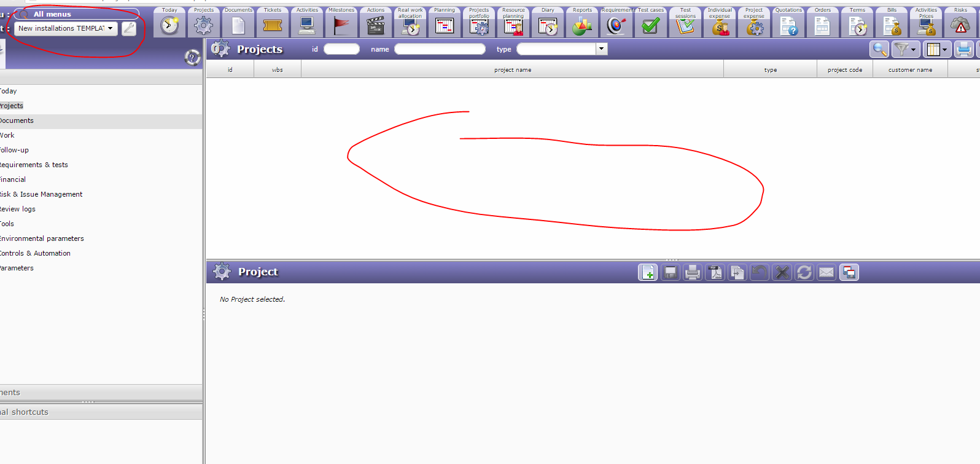980x464 pixels.
Task: Open multiple update mode icon
Action: 849,272
